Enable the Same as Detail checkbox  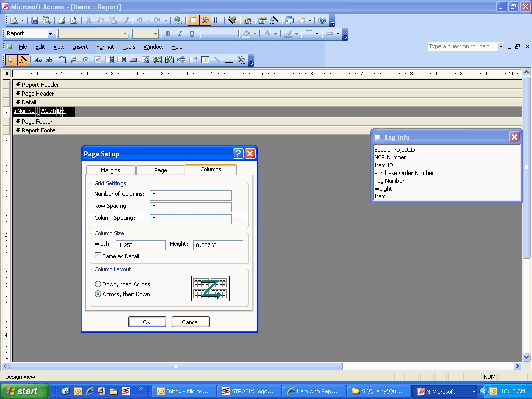click(x=98, y=256)
